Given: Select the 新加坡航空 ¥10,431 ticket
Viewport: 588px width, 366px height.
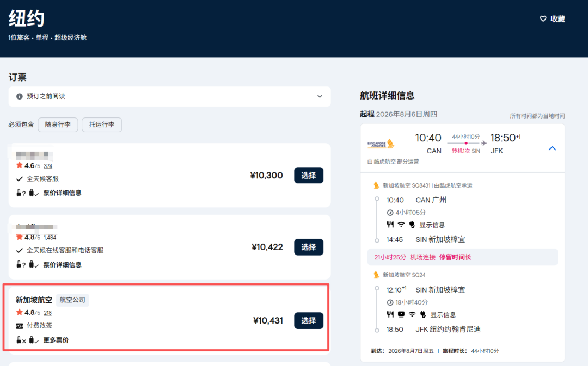Looking at the screenshot, I should (x=308, y=321).
